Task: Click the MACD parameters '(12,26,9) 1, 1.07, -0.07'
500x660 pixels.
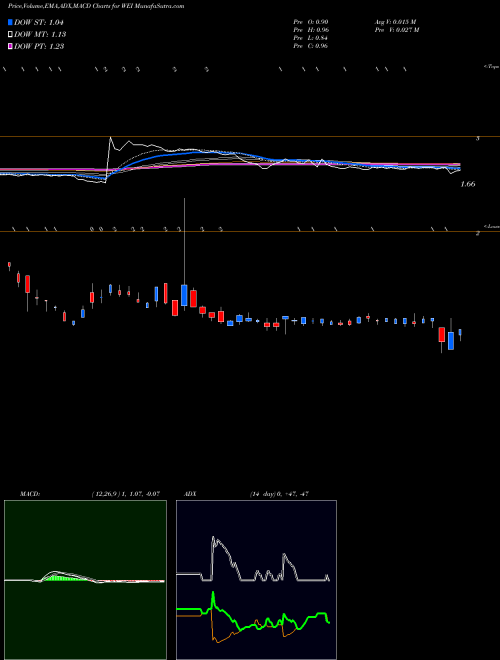Action: pyautogui.click(x=126, y=494)
